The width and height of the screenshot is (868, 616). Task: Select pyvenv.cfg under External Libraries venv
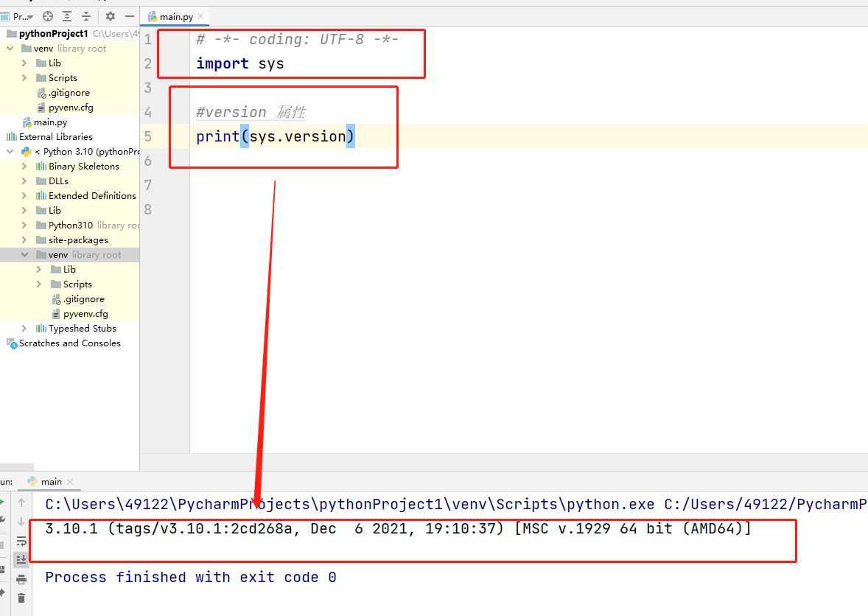[85, 314]
